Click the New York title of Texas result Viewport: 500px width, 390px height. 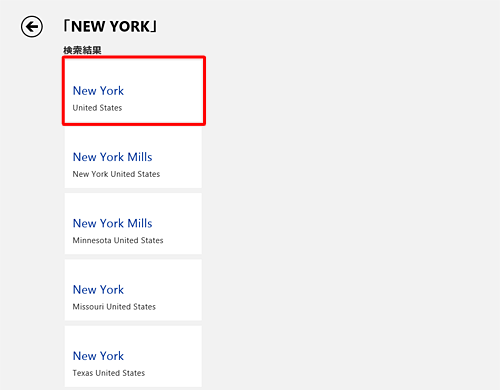98,356
